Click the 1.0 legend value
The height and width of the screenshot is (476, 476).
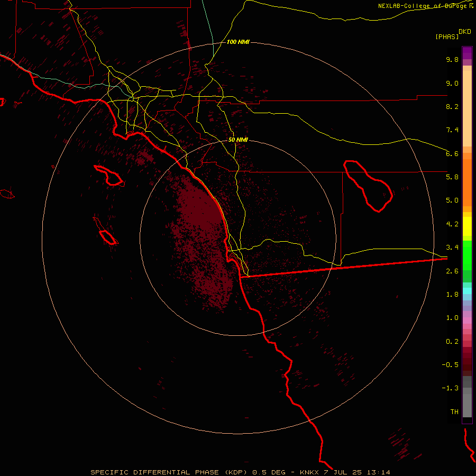(452, 318)
